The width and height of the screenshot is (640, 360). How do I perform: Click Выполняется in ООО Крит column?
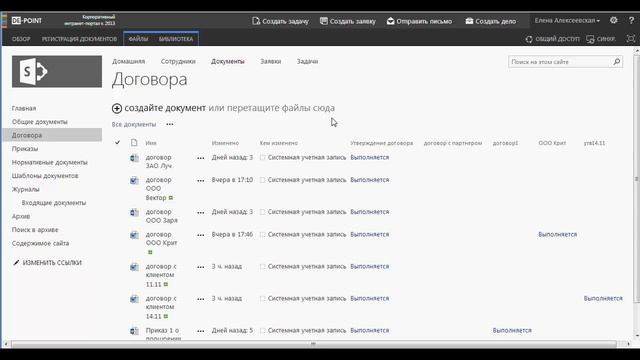click(558, 234)
